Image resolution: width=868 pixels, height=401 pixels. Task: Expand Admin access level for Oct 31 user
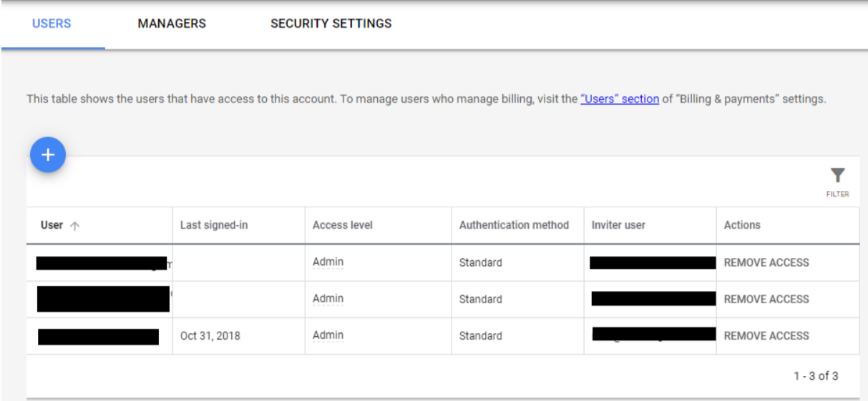[x=328, y=335]
